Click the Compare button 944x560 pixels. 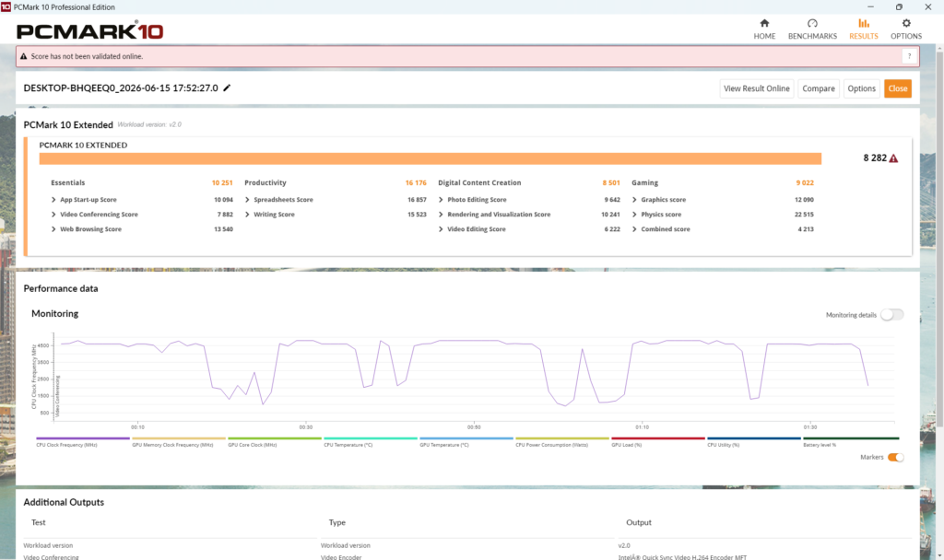click(819, 88)
